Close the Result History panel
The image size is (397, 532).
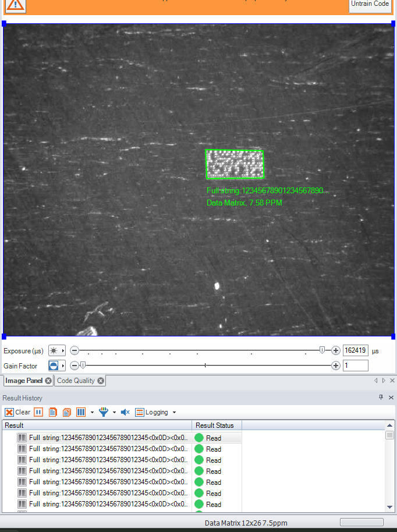(x=391, y=398)
